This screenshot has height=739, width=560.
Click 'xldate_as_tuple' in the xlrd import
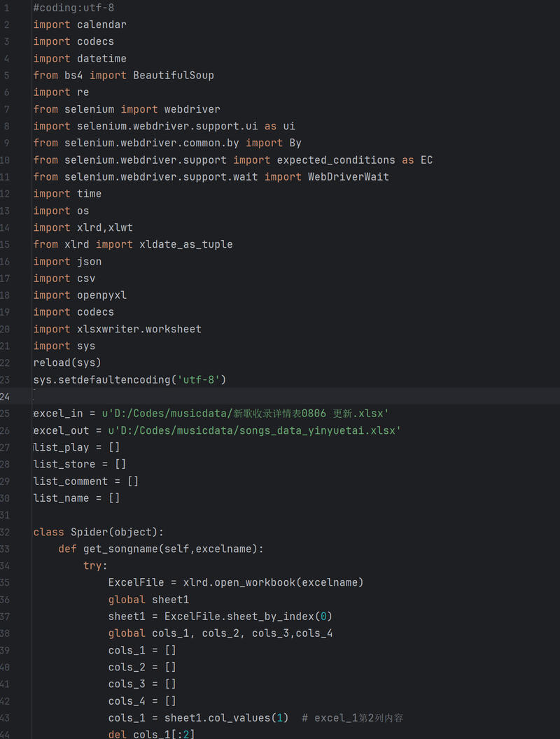(x=186, y=245)
